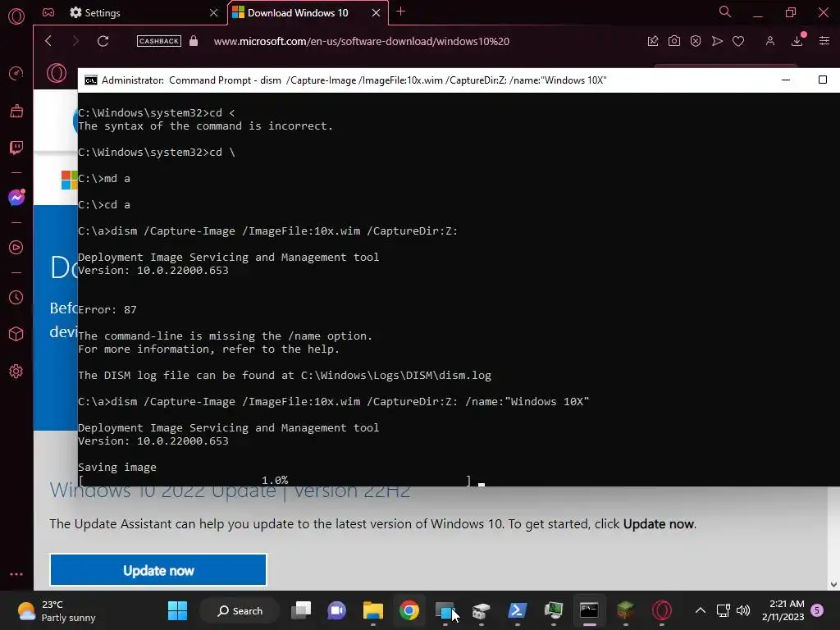The width and height of the screenshot is (840, 630).
Task: Open the GX Corner gamepad tab
Action: [48, 12]
